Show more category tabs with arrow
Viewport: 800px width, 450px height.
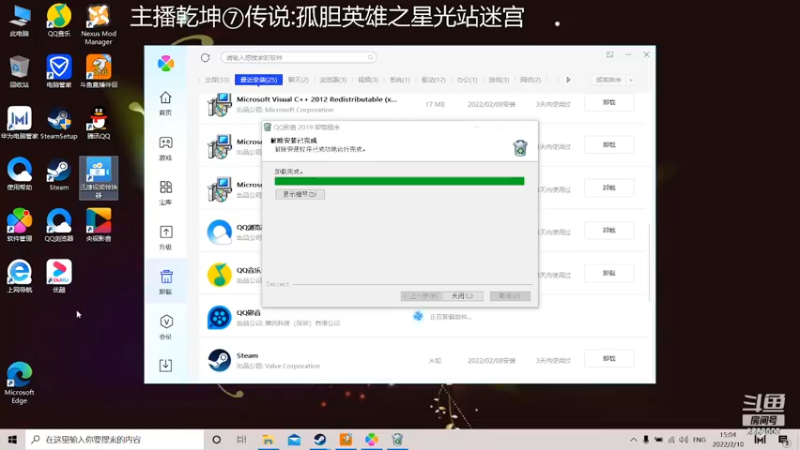click(568, 80)
